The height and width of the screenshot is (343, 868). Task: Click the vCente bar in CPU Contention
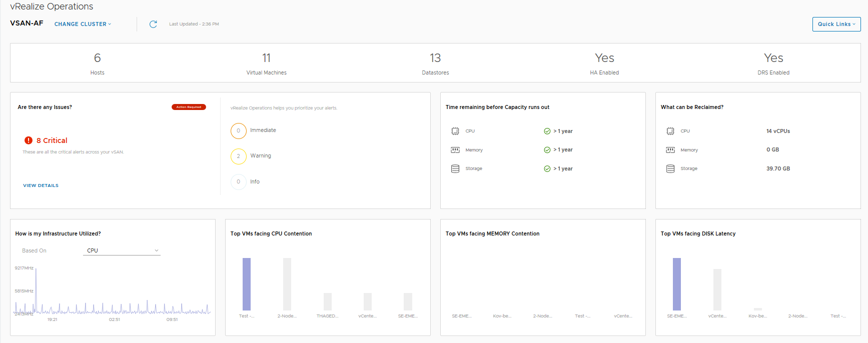pos(368,301)
